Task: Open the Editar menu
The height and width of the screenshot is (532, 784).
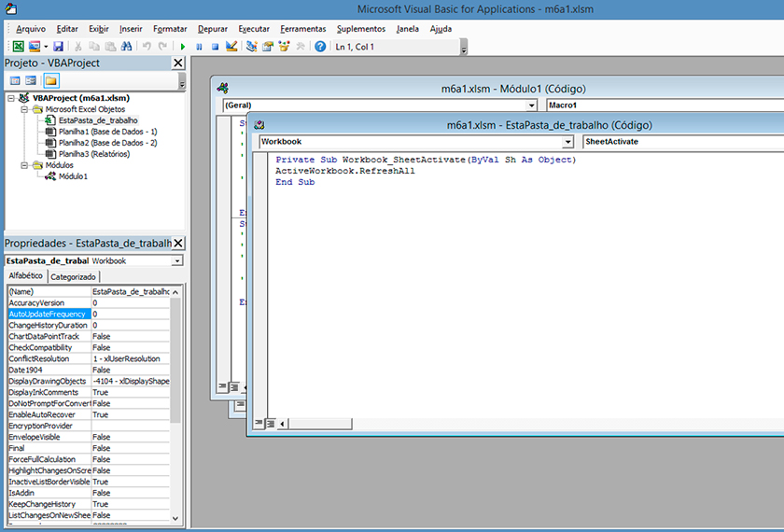Action: 67,29
